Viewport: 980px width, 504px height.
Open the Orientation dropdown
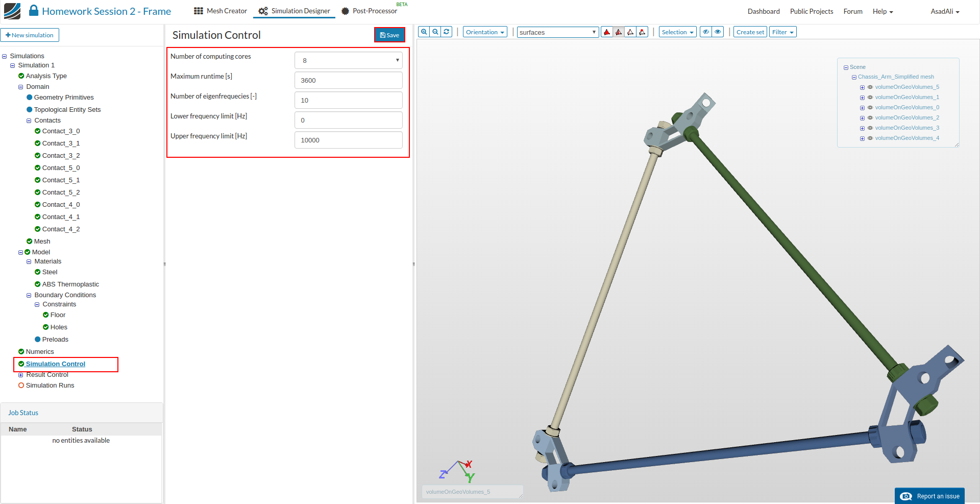coord(485,32)
